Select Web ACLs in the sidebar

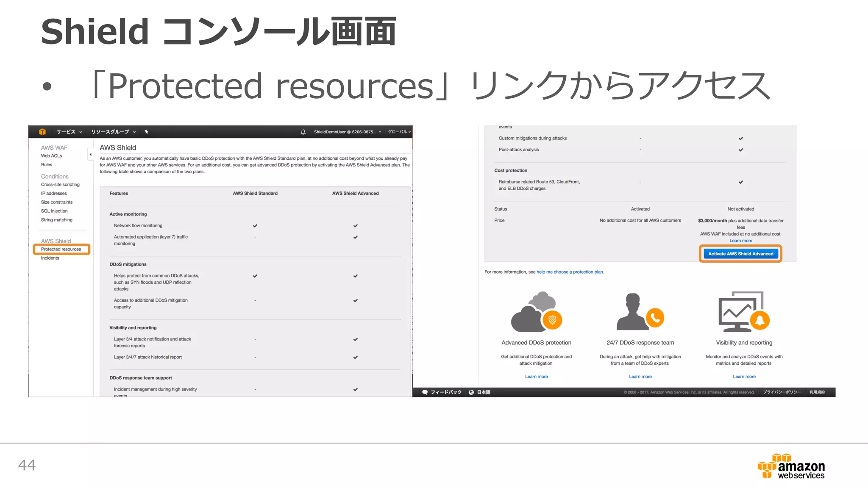[51, 156]
